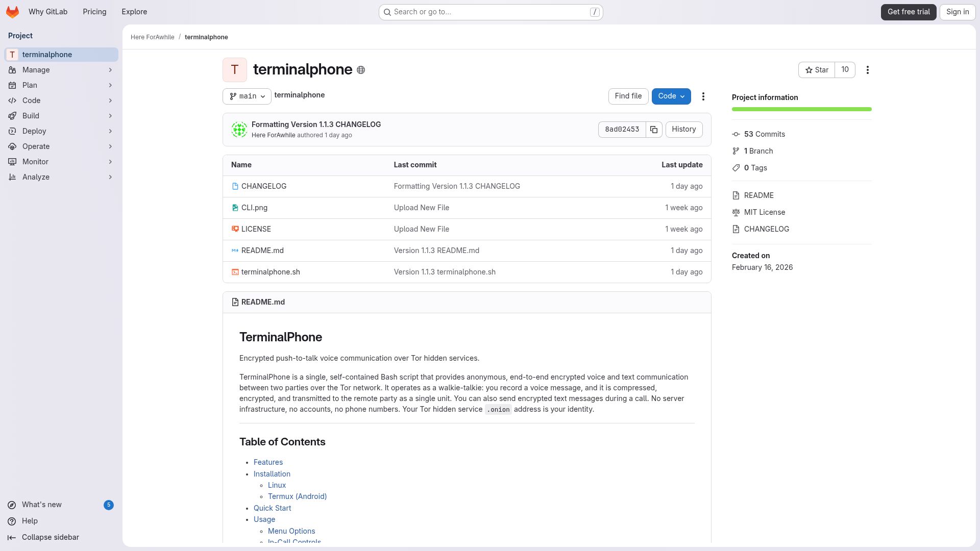980x551 pixels.
Task: Click Here ForAwhile breadcrumb link
Action: [x=152, y=37]
